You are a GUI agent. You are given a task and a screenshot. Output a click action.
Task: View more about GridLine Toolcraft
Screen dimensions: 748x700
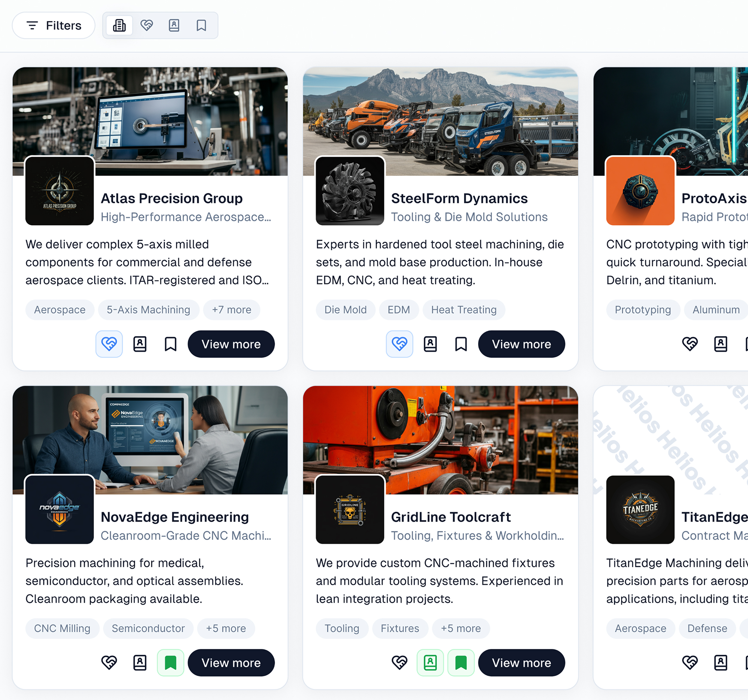pyautogui.click(x=522, y=663)
